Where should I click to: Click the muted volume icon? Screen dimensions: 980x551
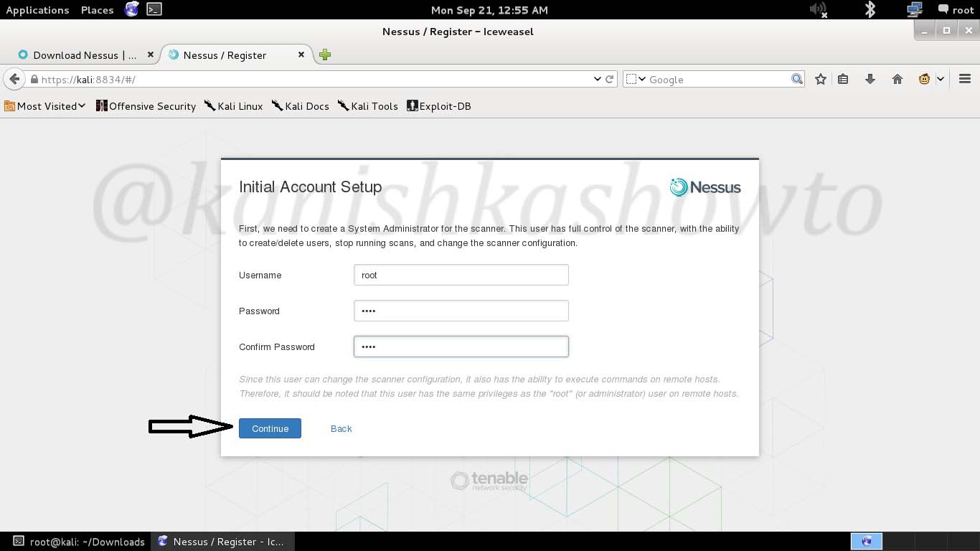819,9
